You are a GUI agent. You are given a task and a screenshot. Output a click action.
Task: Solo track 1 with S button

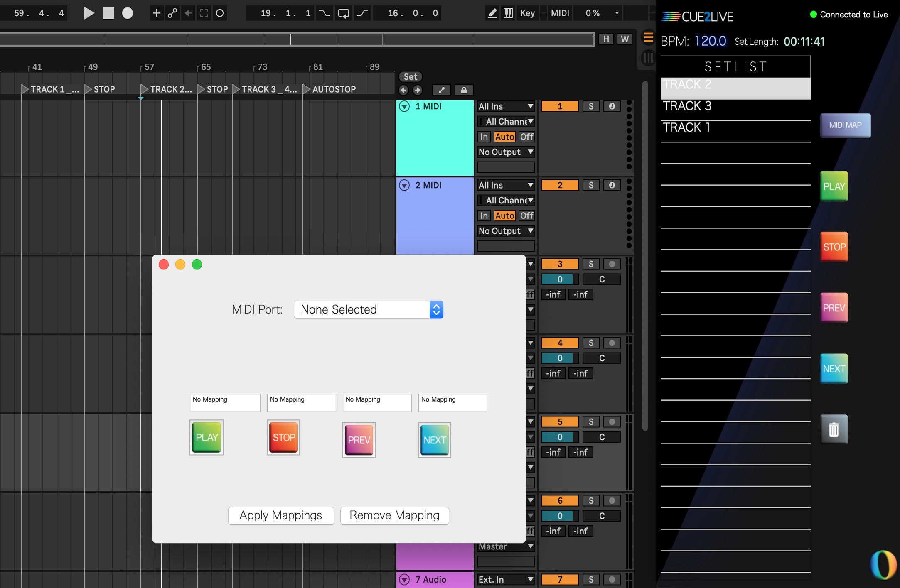pyautogui.click(x=591, y=106)
